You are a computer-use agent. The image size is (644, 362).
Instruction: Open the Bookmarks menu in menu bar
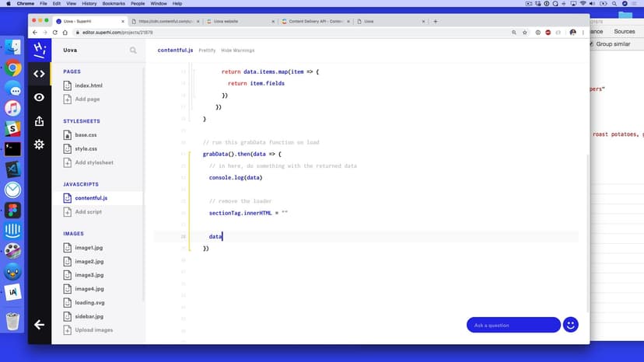(114, 3)
